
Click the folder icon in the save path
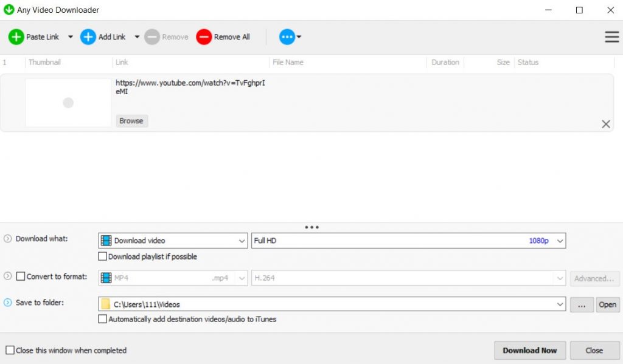106,304
